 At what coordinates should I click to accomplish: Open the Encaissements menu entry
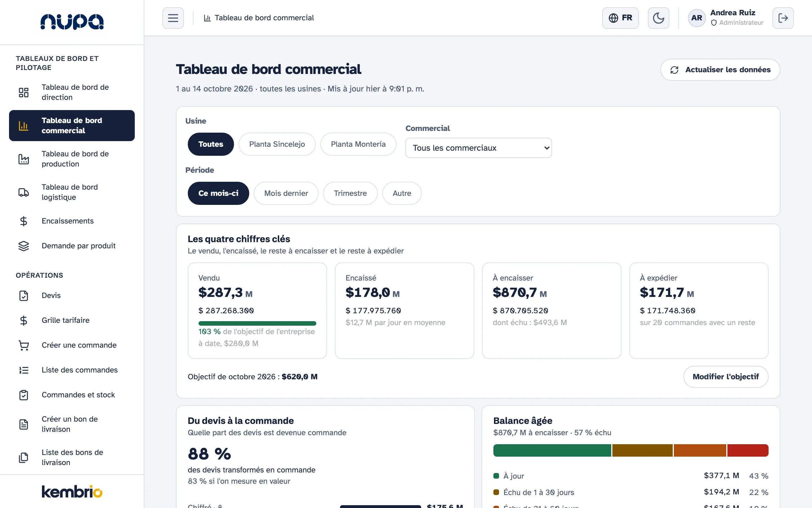pos(72,221)
